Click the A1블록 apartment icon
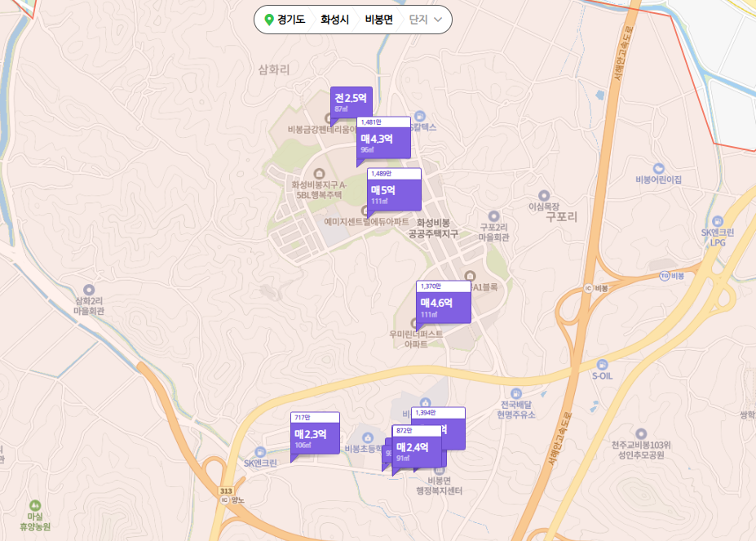 tap(470, 276)
